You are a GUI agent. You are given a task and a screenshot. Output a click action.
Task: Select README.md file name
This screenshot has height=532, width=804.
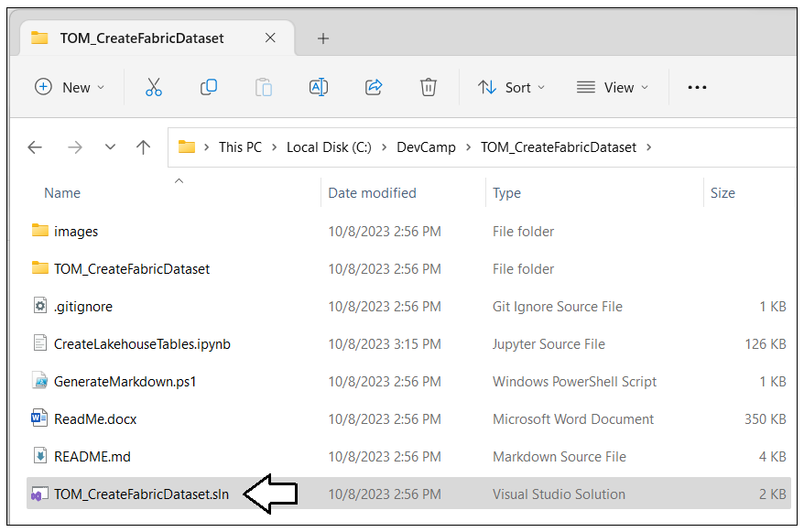92,457
